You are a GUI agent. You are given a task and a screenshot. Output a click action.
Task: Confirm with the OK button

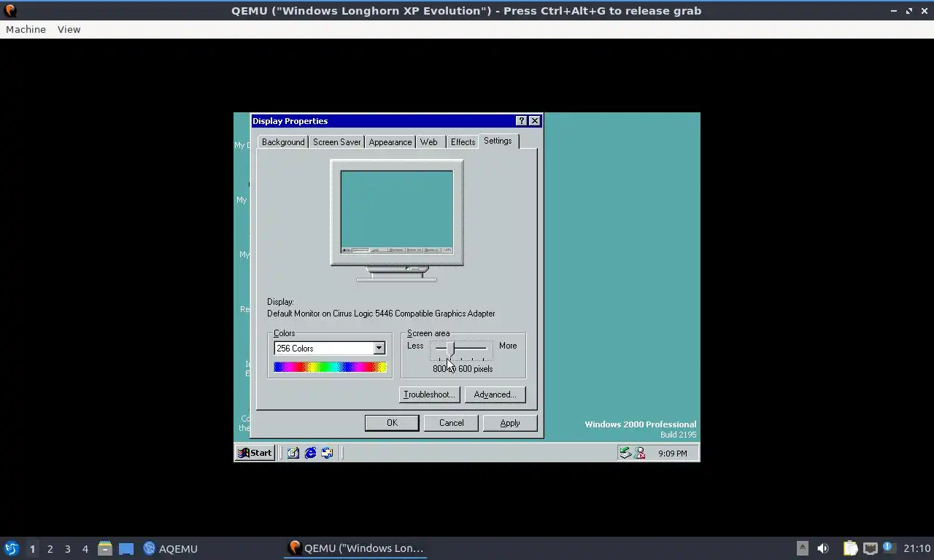392,423
